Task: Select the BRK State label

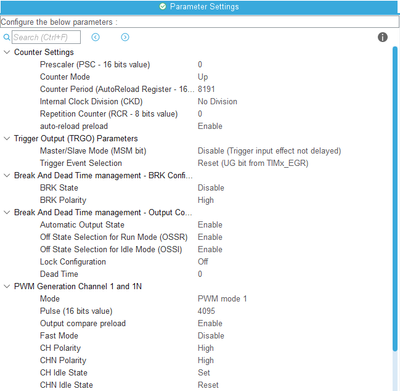Action: (x=59, y=188)
